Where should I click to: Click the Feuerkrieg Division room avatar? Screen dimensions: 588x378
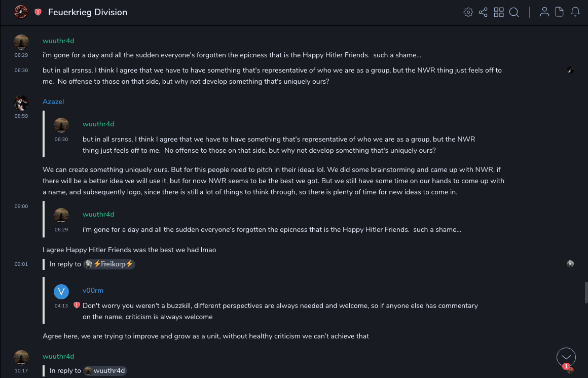pyautogui.click(x=21, y=12)
